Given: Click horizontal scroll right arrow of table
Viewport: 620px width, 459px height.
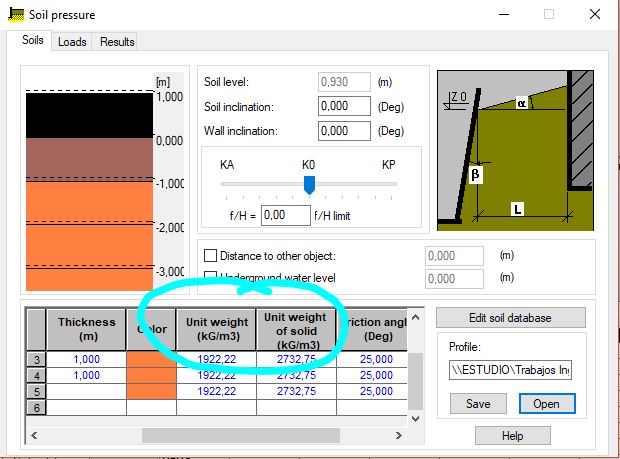Looking at the screenshot, I should click(x=399, y=435).
